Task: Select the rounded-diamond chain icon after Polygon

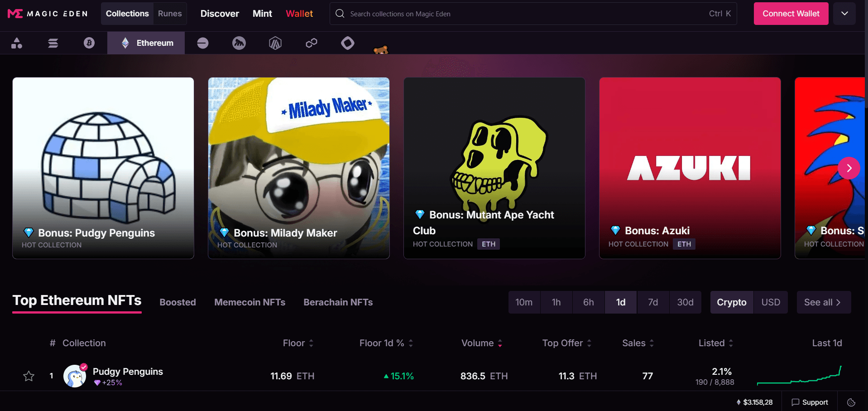Action: coord(348,43)
